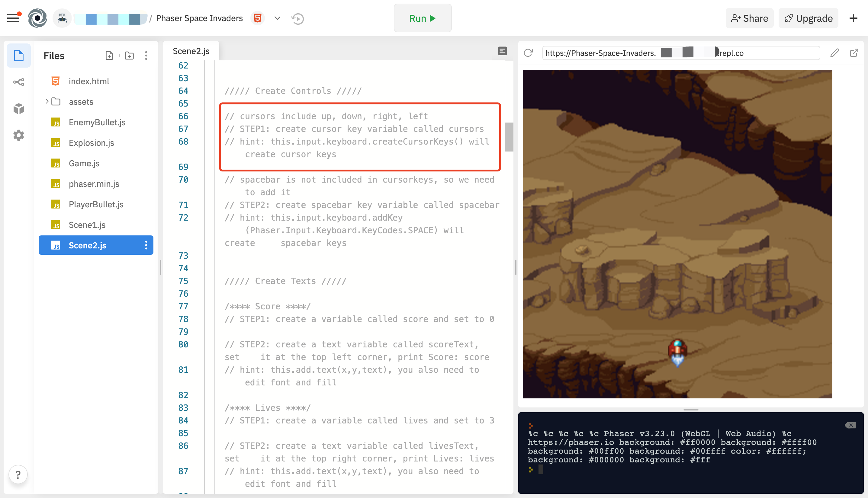Screen dimensions: 868x498
Task: Click the files panel options menu
Action: coord(147,56)
